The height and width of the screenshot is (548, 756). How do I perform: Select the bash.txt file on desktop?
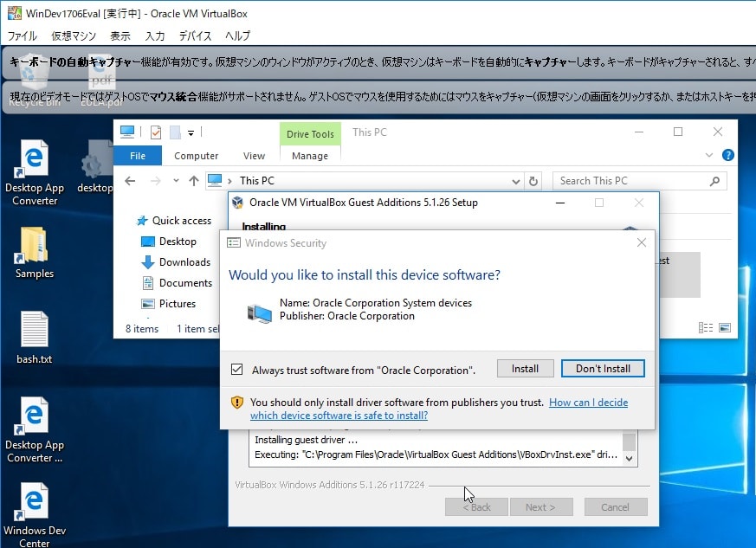[x=35, y=338]
